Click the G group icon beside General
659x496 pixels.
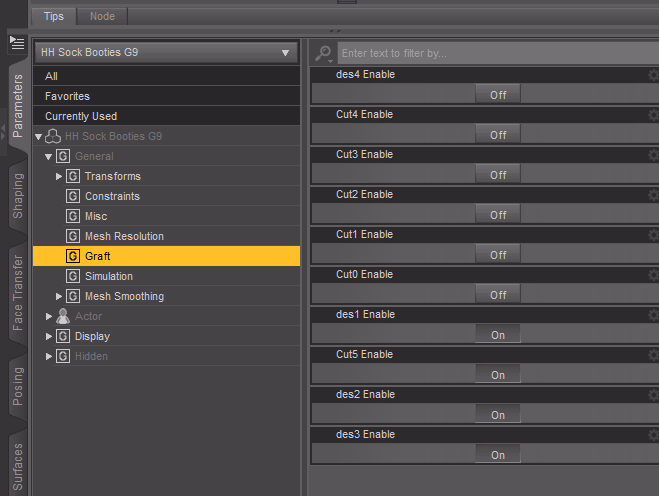coord(63,156)
